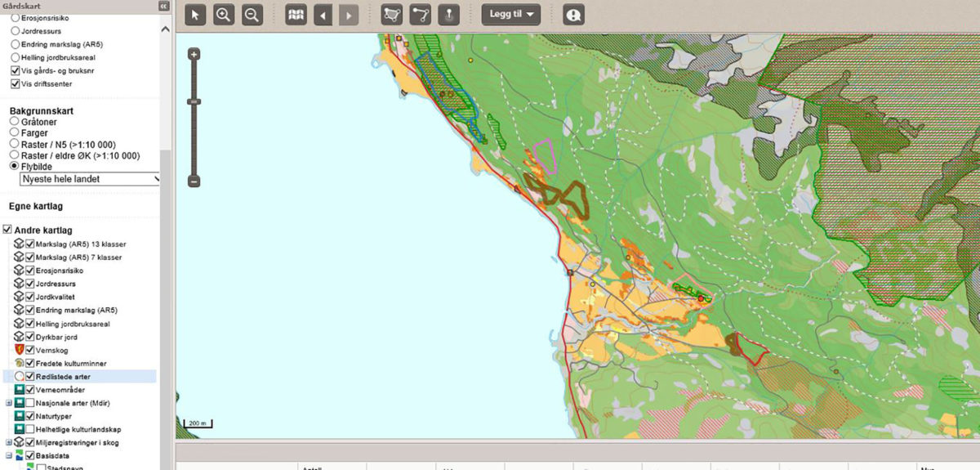Expand the Miljøregistreringer i skog node
Image resolution: width=980 pixels, height=470 pixels.
click(9, 442)
